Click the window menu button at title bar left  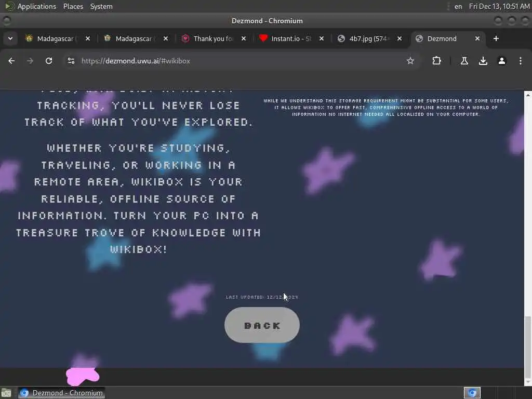click(6, 21)
